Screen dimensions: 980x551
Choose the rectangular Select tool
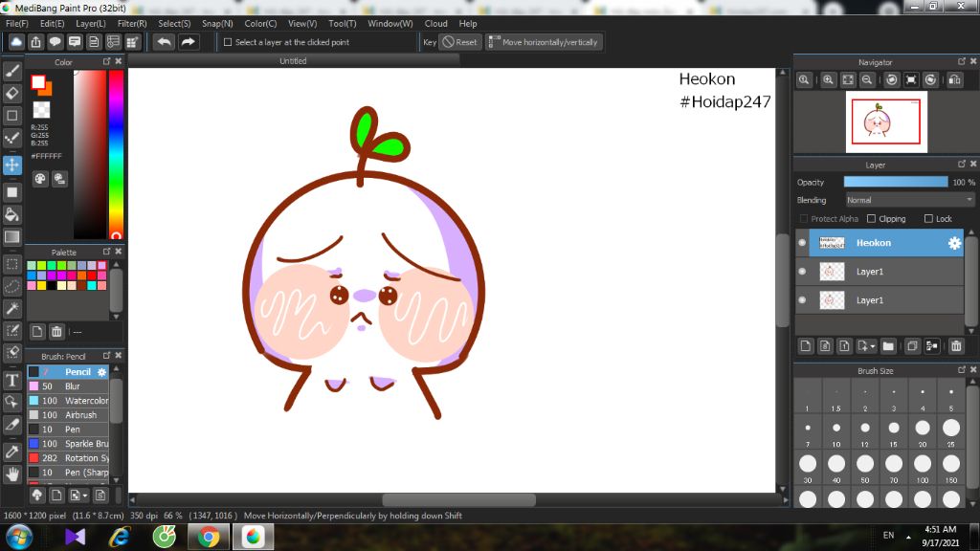[x=11, y=264]
